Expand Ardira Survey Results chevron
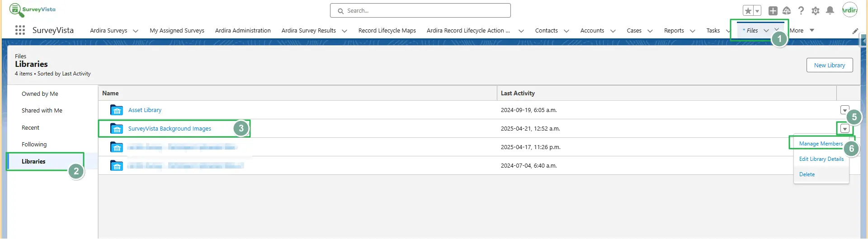The image size is (868, 239). click(344, 31)
